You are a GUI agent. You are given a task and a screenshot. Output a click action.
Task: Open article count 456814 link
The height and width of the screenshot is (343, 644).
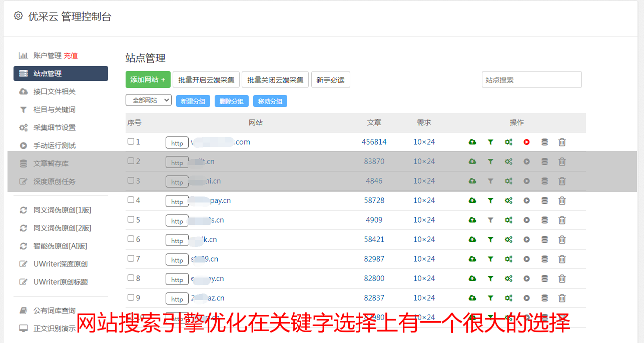(x=374, y=142)
